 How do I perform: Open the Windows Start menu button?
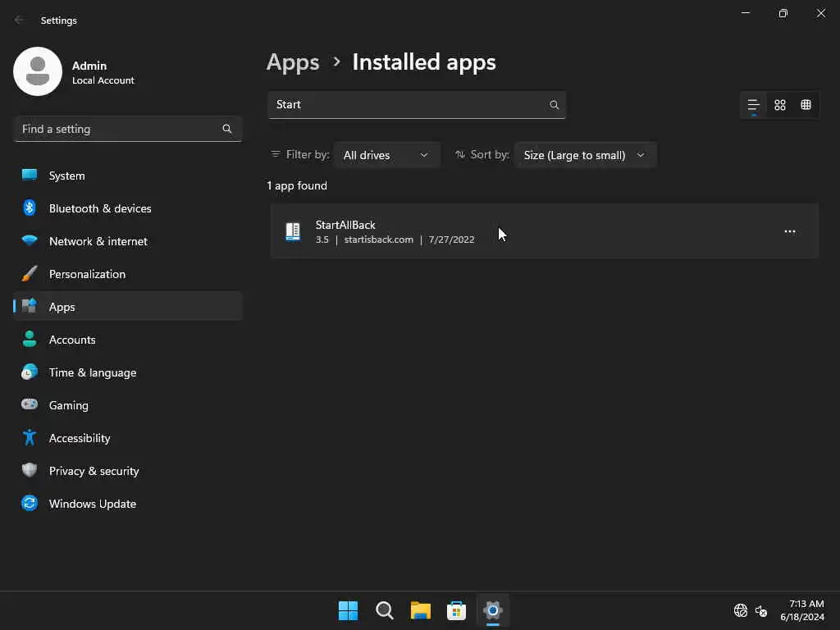[x=349, y=610]
